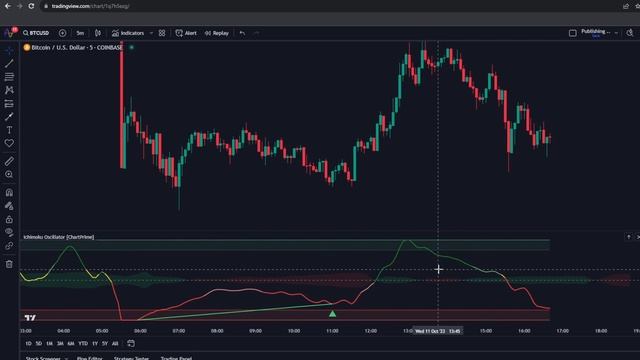Expand the Stock Screener dropdown arrow
The width and height of the screenshot is (640, 360).
66,358
